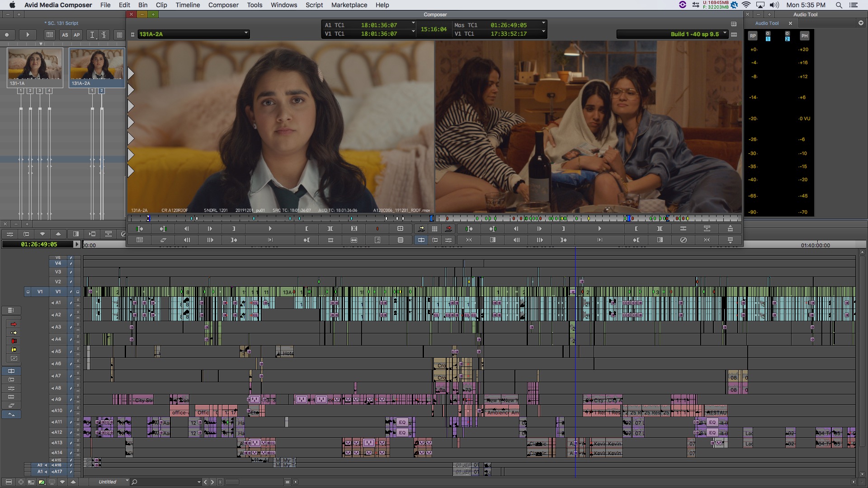Toggle V2 record track selector
868x488 pixels.
point(58,282)
